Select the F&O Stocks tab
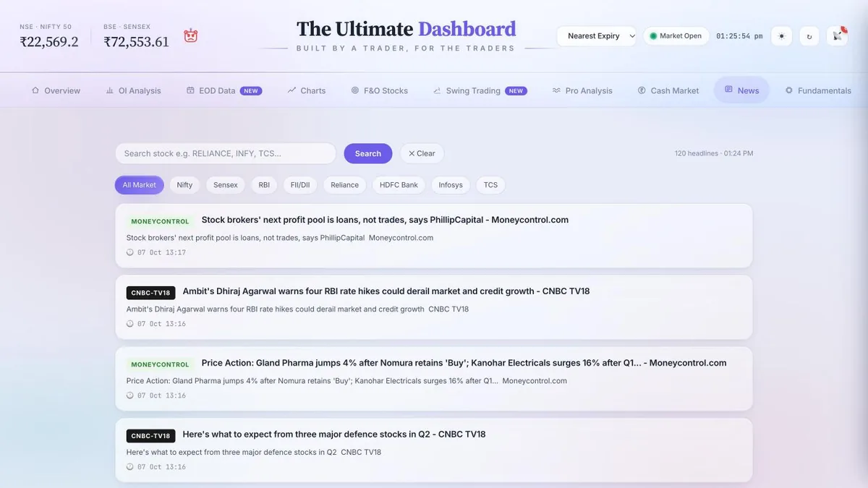 tap(380, 90)
